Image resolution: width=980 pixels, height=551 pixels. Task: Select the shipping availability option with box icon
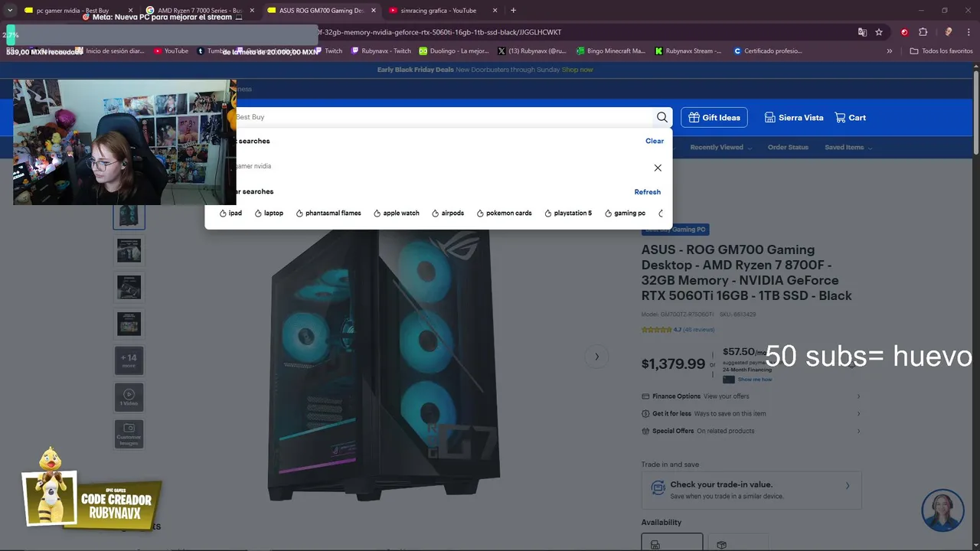click(x=738, y=543)
